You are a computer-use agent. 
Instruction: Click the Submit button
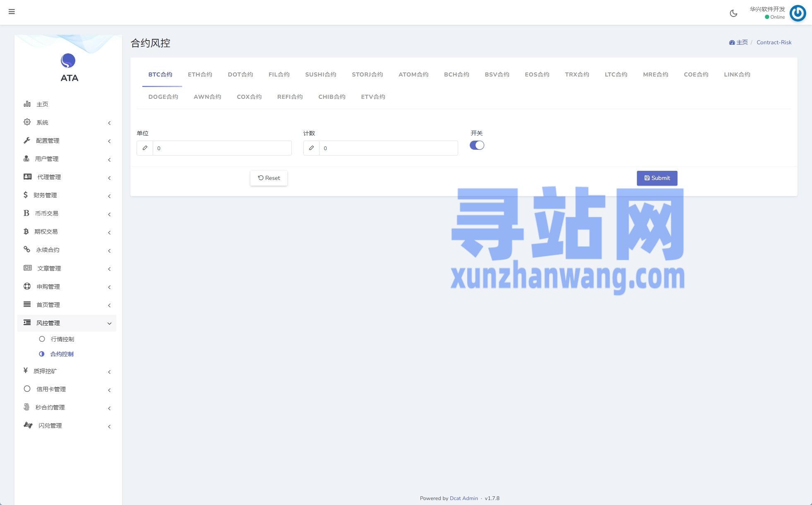click(657, 178)
